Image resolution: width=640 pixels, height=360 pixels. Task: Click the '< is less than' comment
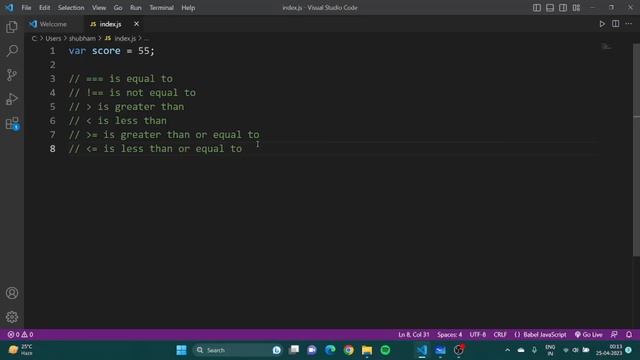click(x=118, y=121)
